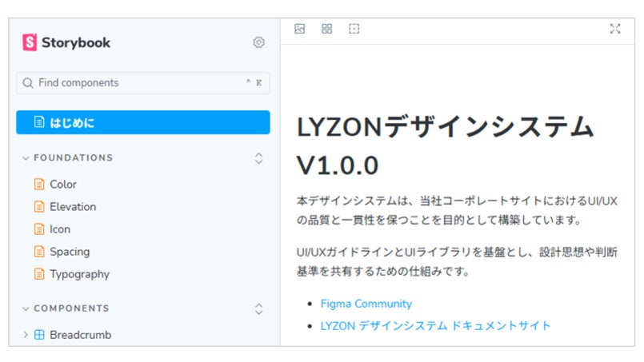This screenshot has width=644, height=362.
Task: Click the search magnifier icon
Action: pos(28,83)
